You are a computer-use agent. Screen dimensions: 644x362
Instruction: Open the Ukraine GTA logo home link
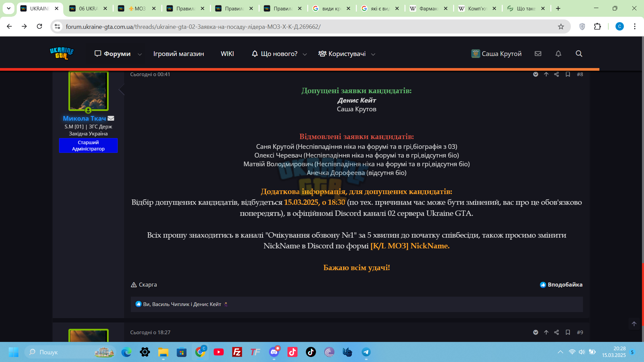[62, 54]
